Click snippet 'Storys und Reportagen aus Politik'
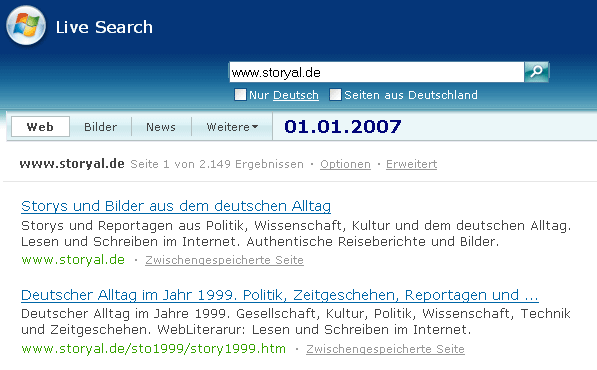 (x=296, y=233)
